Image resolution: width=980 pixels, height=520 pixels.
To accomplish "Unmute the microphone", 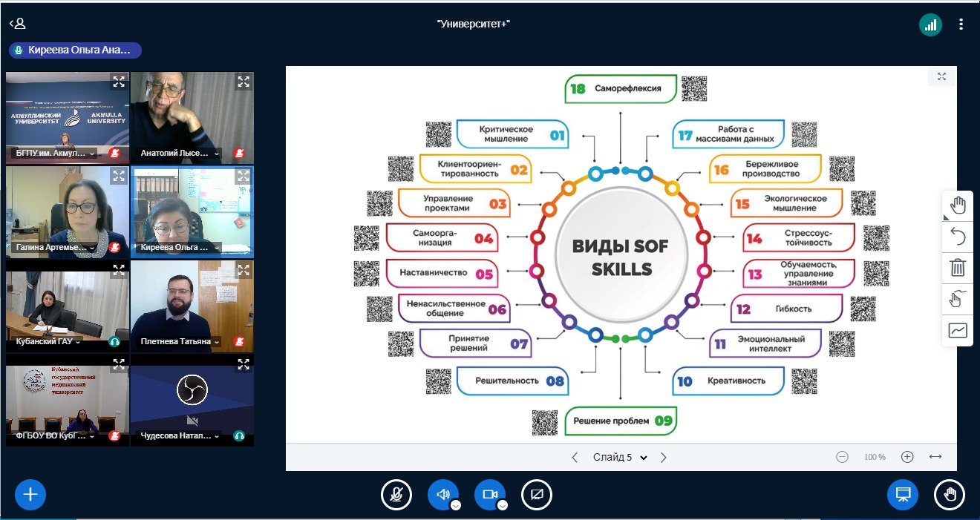I will [396, 494].
